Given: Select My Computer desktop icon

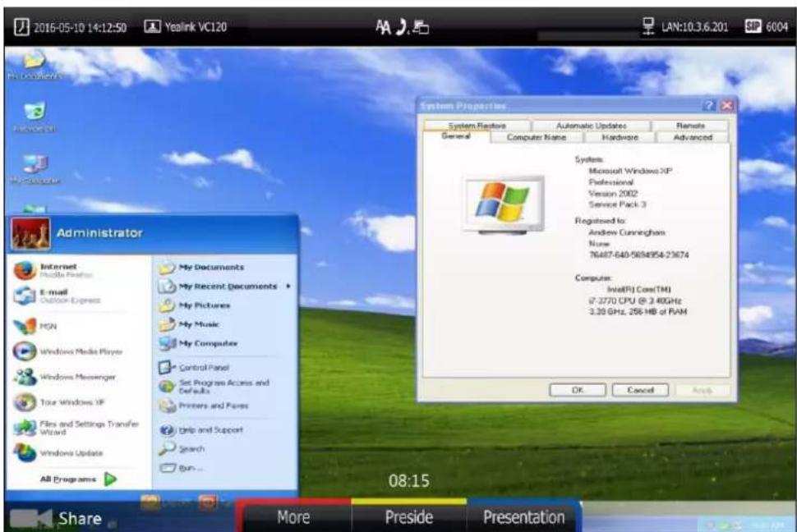Looking at the screenshot, I should [35, 163].
